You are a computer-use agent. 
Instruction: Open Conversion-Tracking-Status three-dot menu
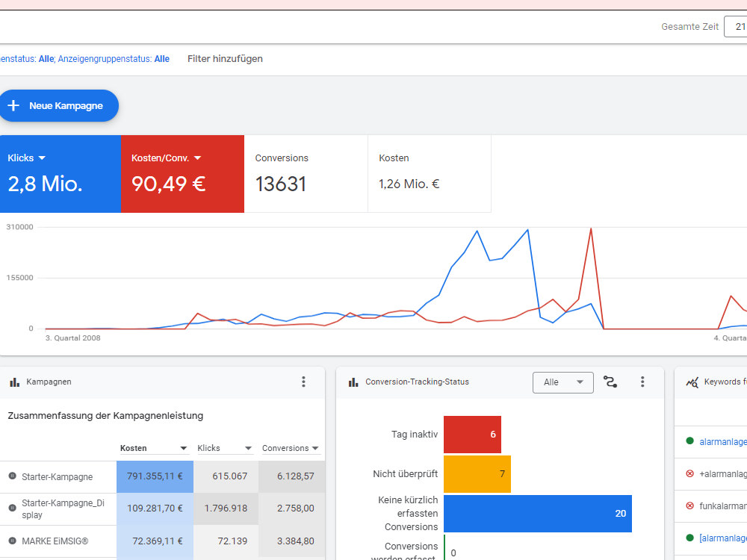642,382
